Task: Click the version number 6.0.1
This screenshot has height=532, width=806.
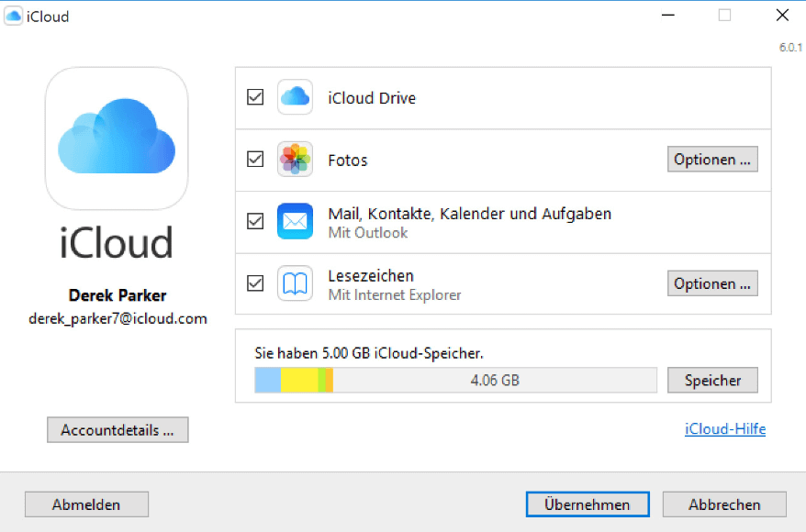Action: [790, 48]
